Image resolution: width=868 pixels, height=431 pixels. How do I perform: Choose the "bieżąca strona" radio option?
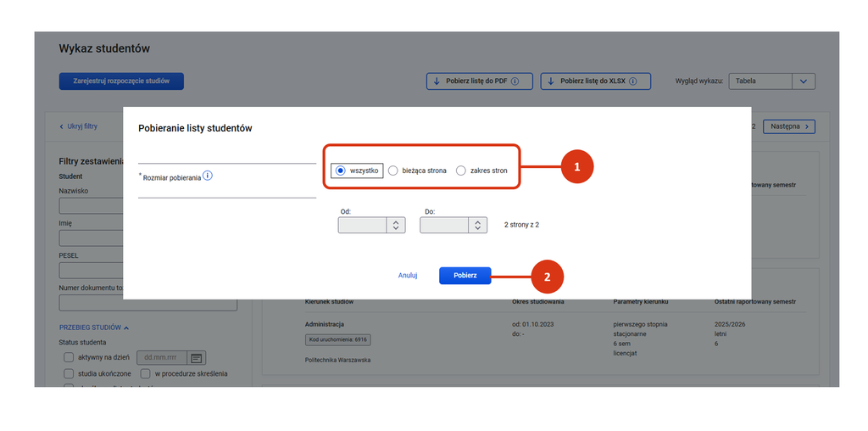tap(392, 171)
